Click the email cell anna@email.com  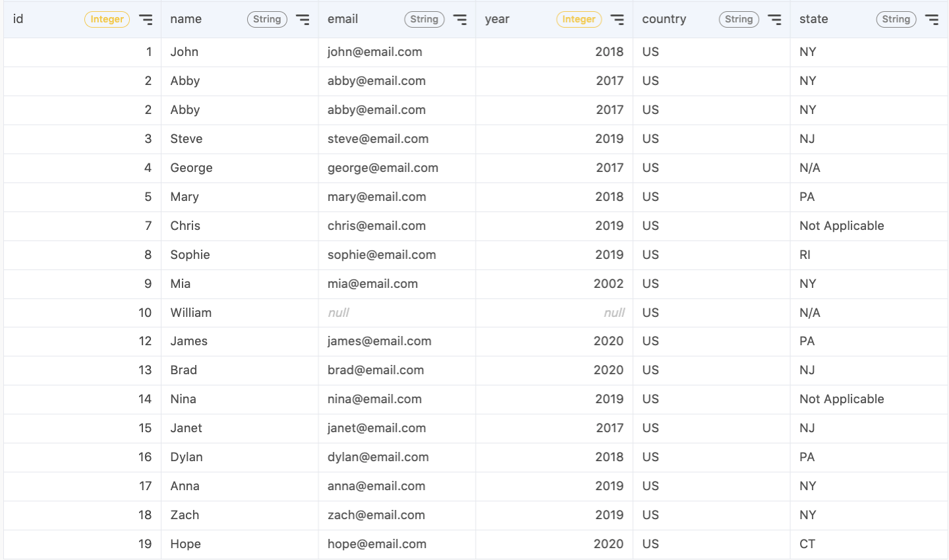397,486
